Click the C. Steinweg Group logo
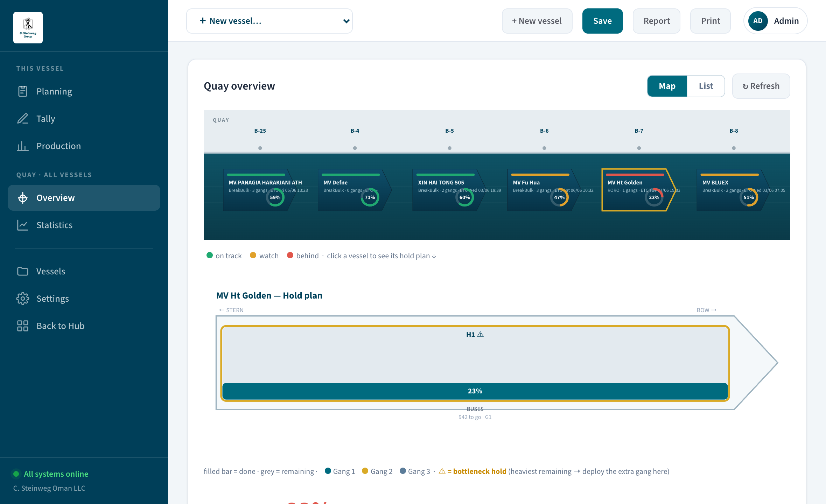Screen dimensions: 826x504 click(x=28, y=28)
